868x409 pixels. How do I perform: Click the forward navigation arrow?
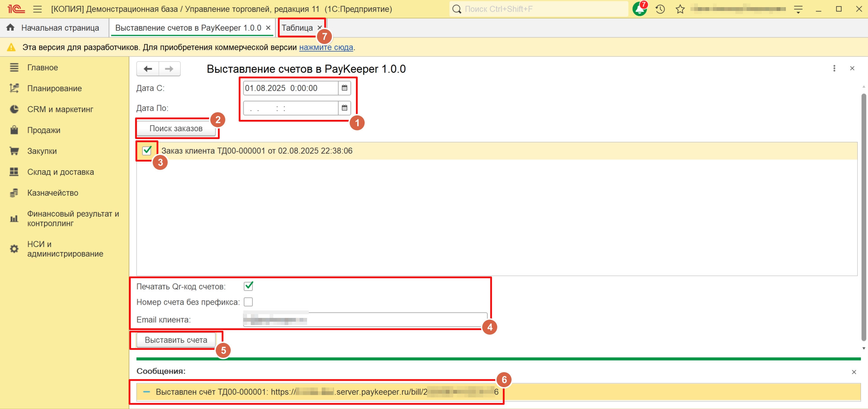click(x=169, y=69)
